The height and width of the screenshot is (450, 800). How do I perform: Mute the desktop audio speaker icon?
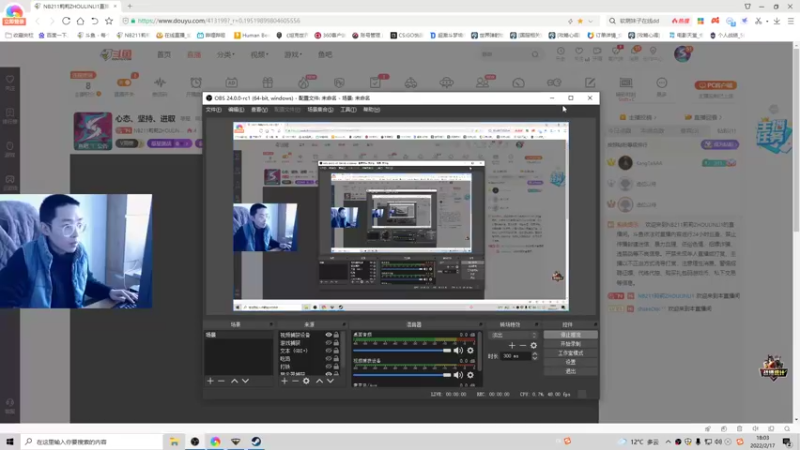coord(458,351)
